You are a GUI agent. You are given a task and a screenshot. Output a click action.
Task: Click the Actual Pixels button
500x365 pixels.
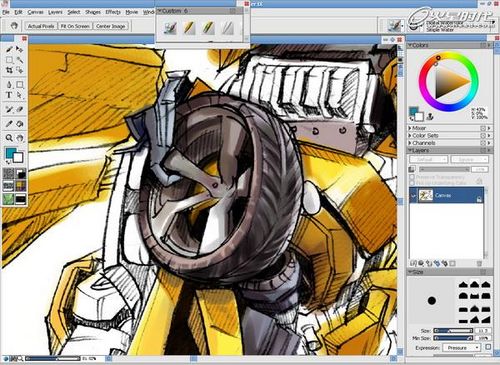[x=41, y=26]
